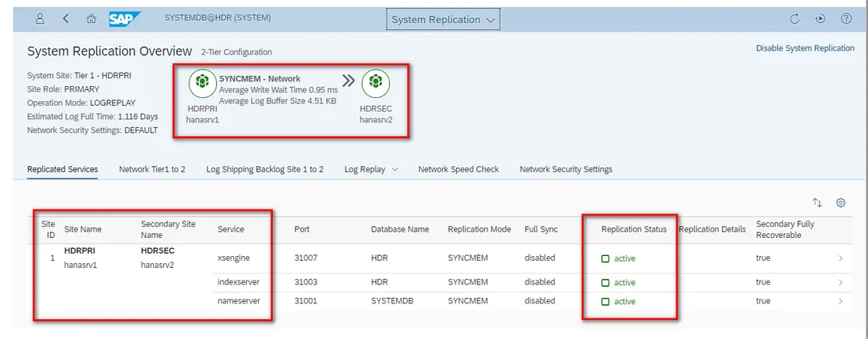Click the Replication Status column header

[634, 229]
